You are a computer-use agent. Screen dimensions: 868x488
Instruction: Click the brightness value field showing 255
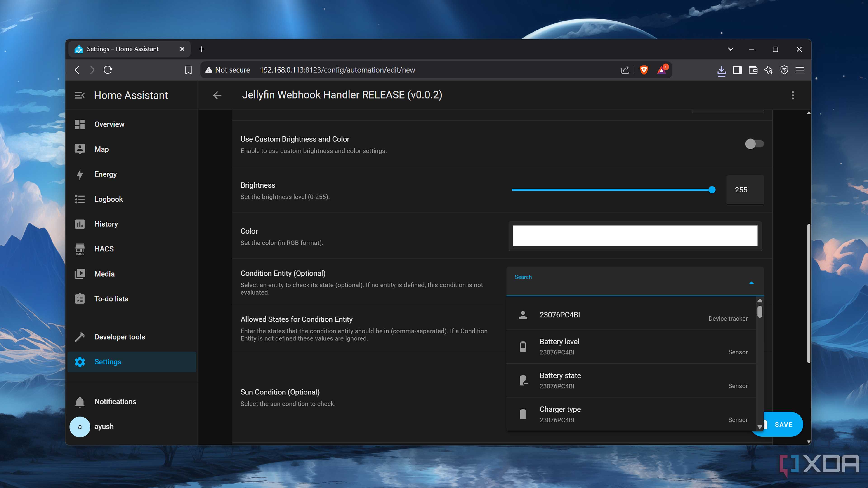745,190
